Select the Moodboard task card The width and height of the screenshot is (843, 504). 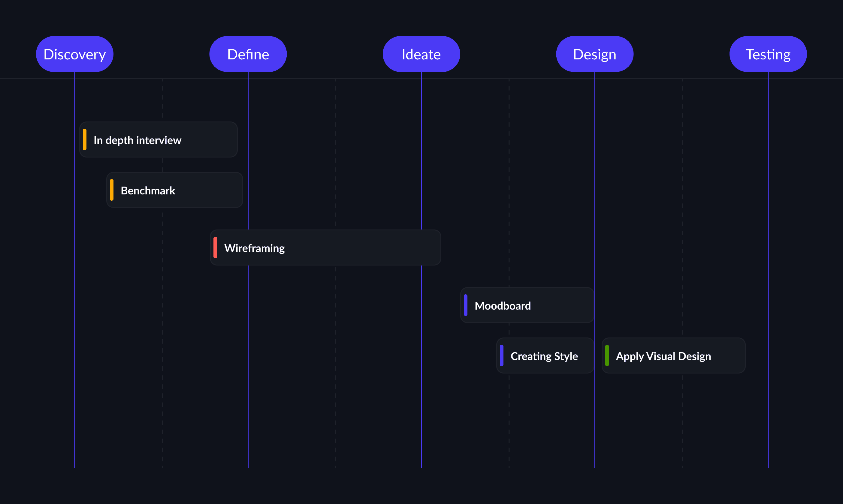tap(527, 305)
